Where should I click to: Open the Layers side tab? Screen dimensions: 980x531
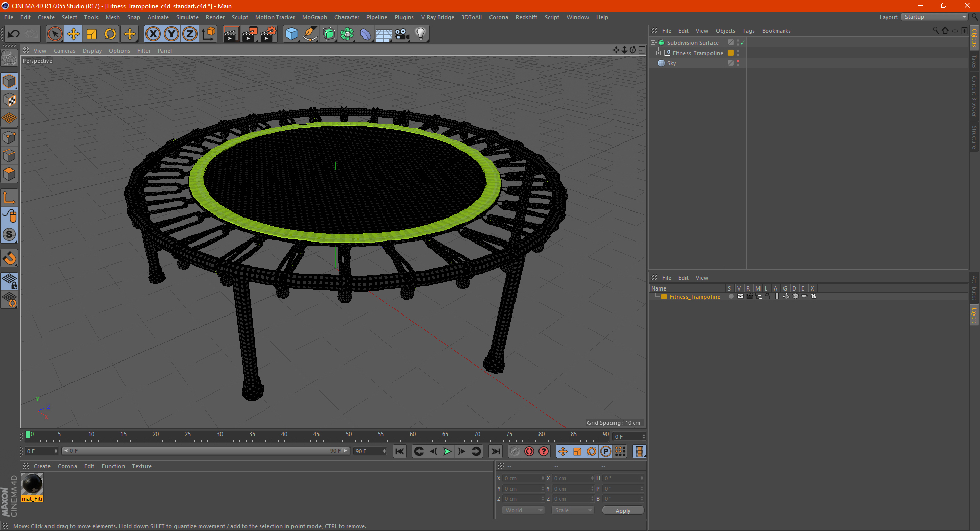(x=974, y=315)
